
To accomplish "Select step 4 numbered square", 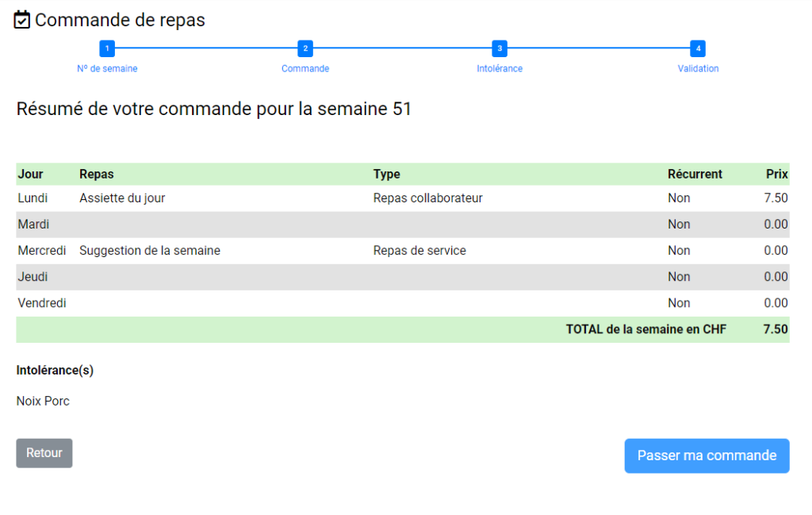I will [698, 48].
